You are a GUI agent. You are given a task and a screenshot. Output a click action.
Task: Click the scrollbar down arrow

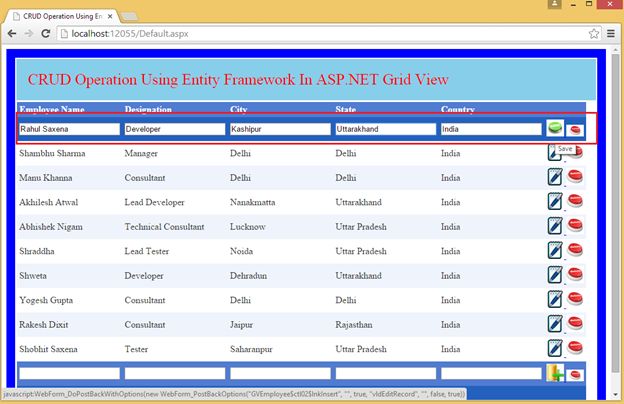tap(615, 394)
